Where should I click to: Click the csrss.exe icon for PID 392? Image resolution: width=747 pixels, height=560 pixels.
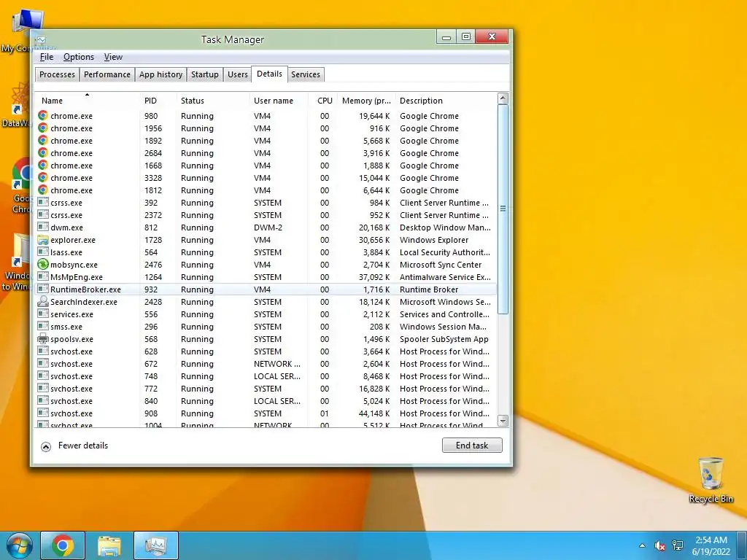point(43,203)
